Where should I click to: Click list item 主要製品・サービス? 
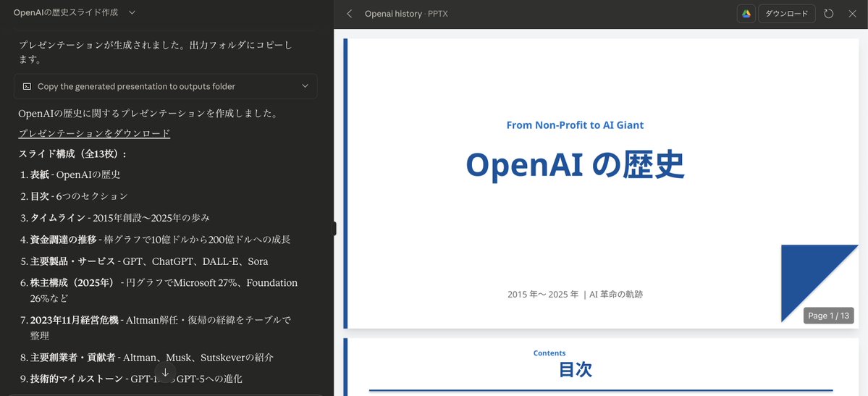pos(149,261)
